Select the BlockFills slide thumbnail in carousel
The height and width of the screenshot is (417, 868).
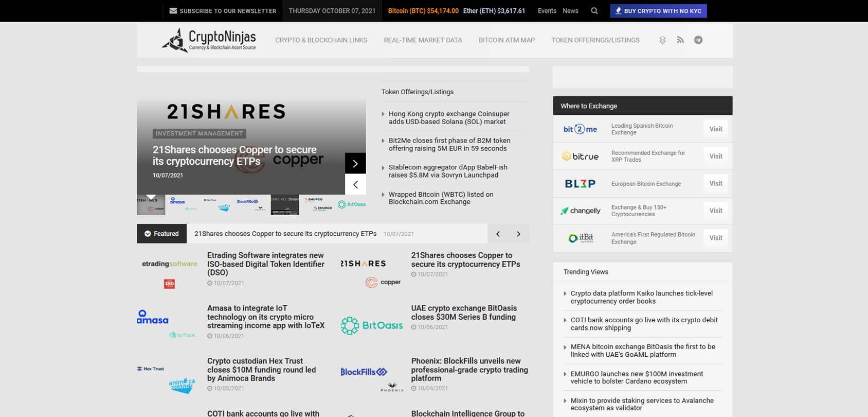(x=252, y=205)
